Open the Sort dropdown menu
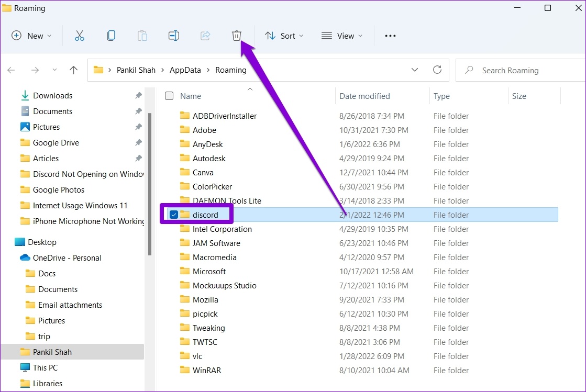 point(284,36)
